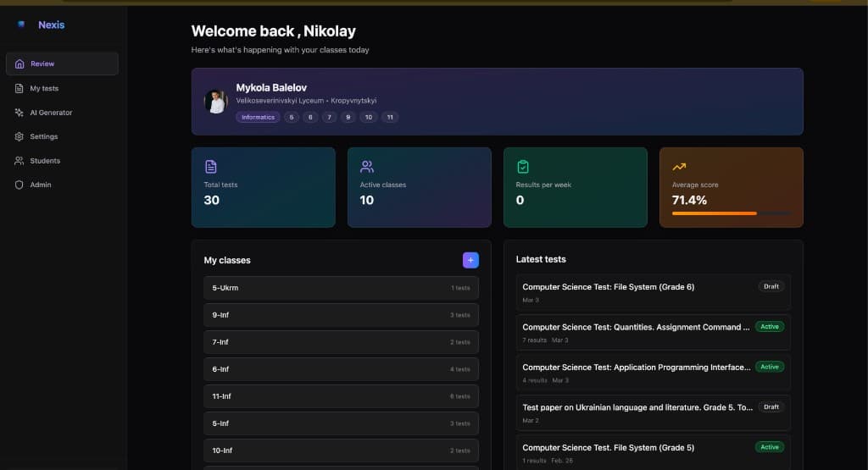
Task: Select the grade 10 tag in profile
Action: [x=369, y=117]
